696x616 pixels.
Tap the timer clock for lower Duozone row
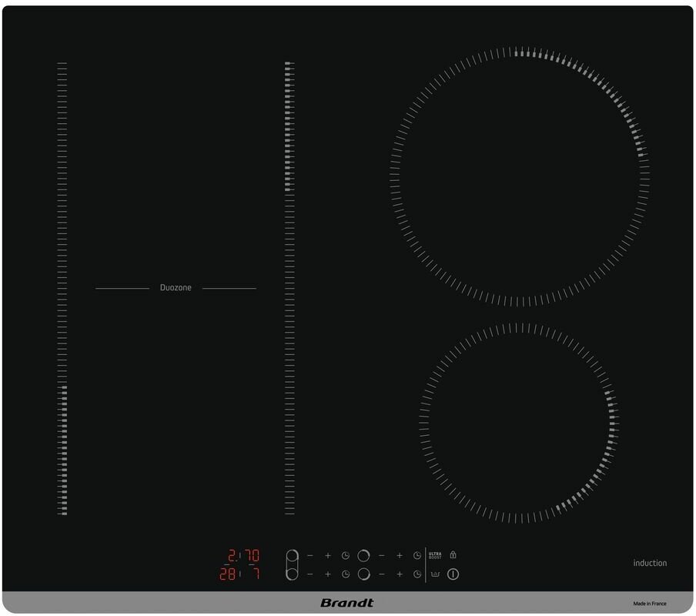[x=346, y=574]
